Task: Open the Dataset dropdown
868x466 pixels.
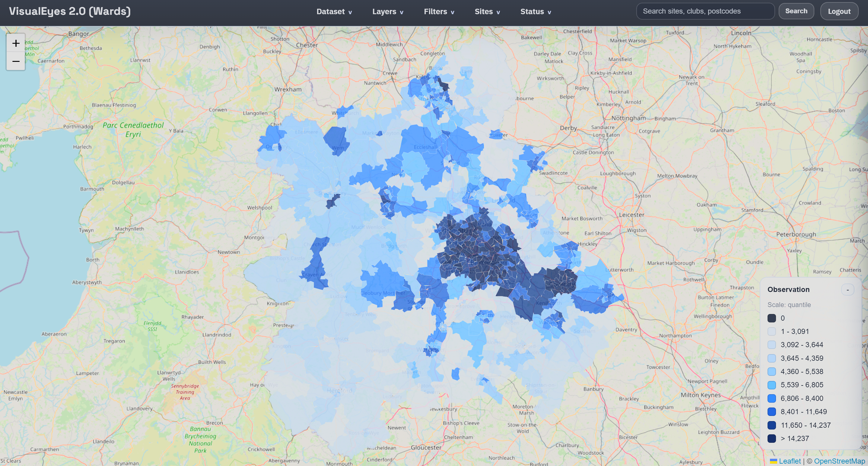Action: tap(334, 11)
